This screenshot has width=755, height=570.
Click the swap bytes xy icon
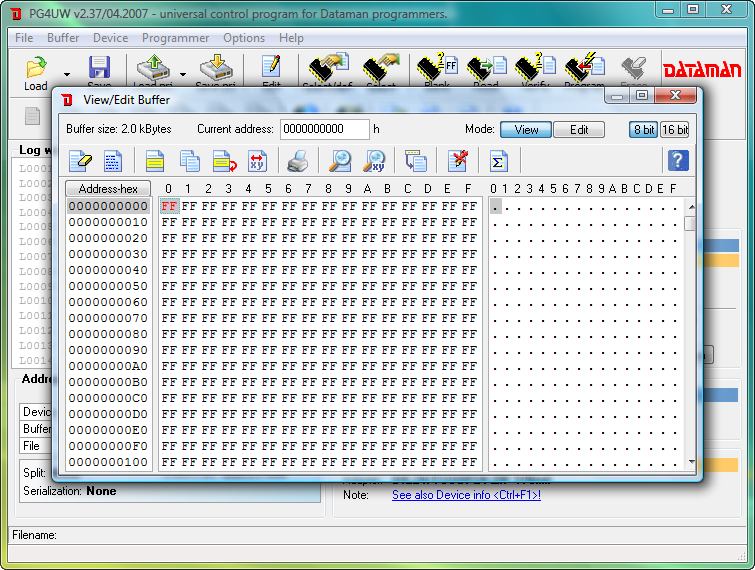pos(257,161)
